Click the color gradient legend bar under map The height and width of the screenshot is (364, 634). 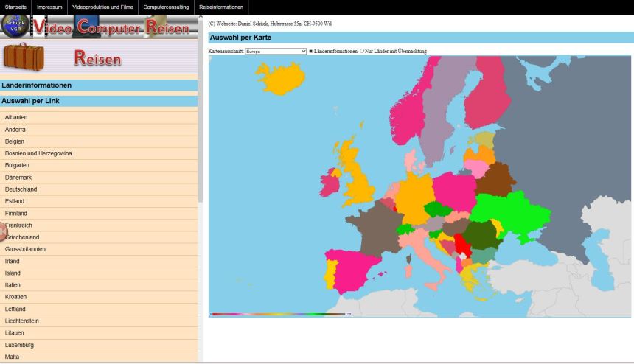280,314
